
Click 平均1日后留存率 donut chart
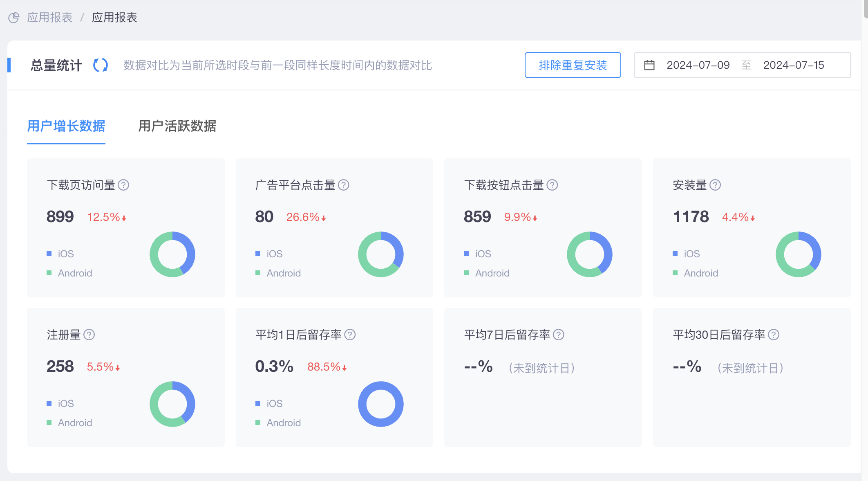pyautogui.click(x=381, y=404)
